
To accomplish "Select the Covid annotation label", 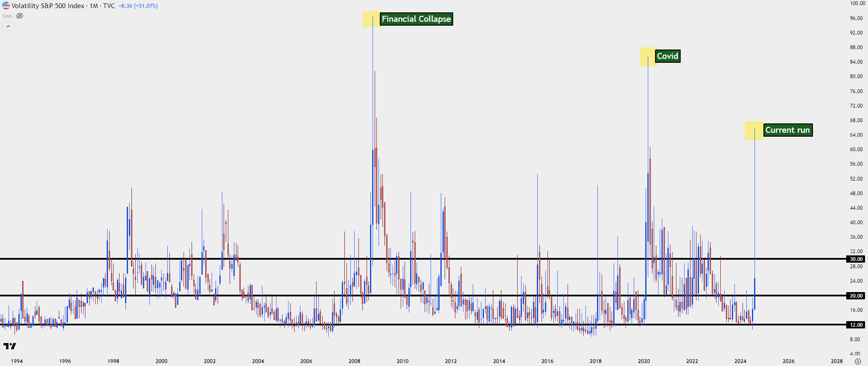I will pyautogui.click(x=667, y=56).
